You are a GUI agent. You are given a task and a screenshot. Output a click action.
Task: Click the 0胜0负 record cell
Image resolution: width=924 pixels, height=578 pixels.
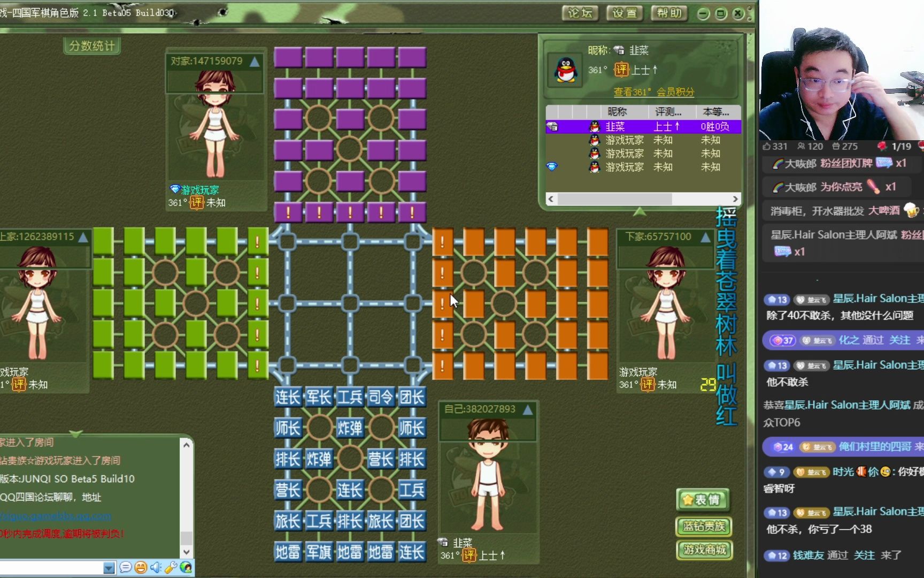point(715,126)
